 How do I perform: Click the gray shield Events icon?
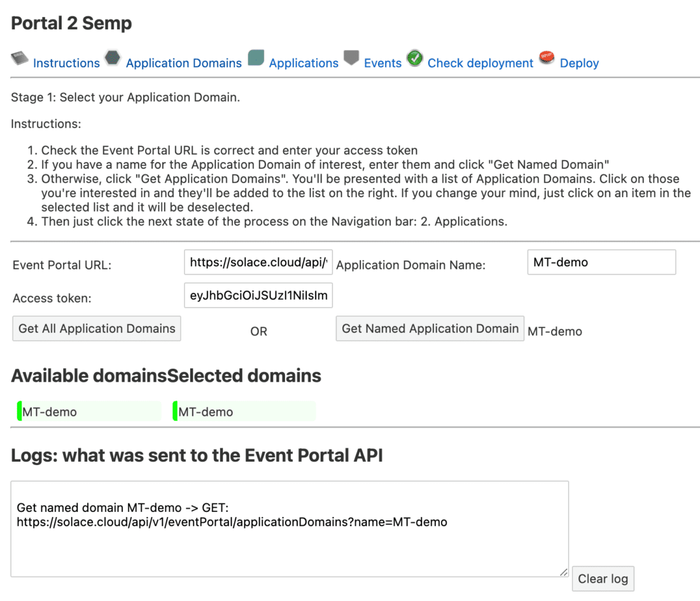[351, 58]
